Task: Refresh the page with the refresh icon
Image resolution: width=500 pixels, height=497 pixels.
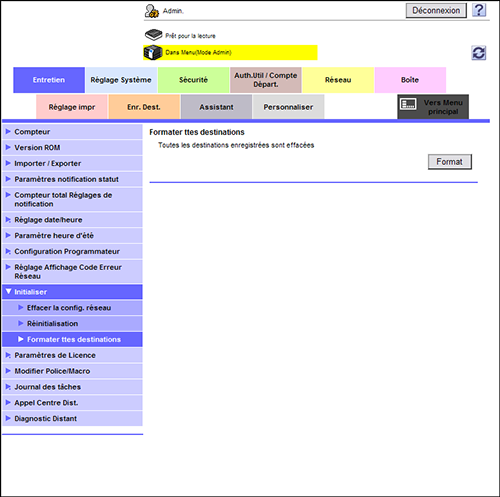Action: point(479,53)
